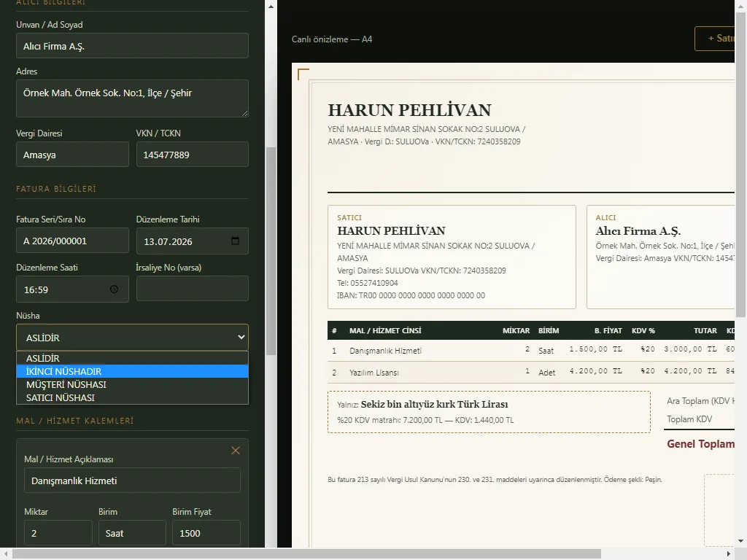Click the form panel vertical scrollbar thumb

click(271, 251)
